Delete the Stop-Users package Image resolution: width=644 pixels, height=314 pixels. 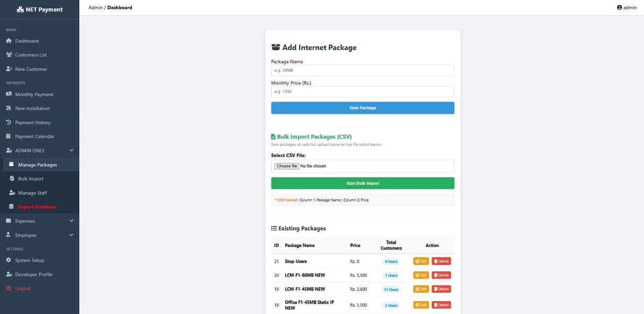coord(441,261)
